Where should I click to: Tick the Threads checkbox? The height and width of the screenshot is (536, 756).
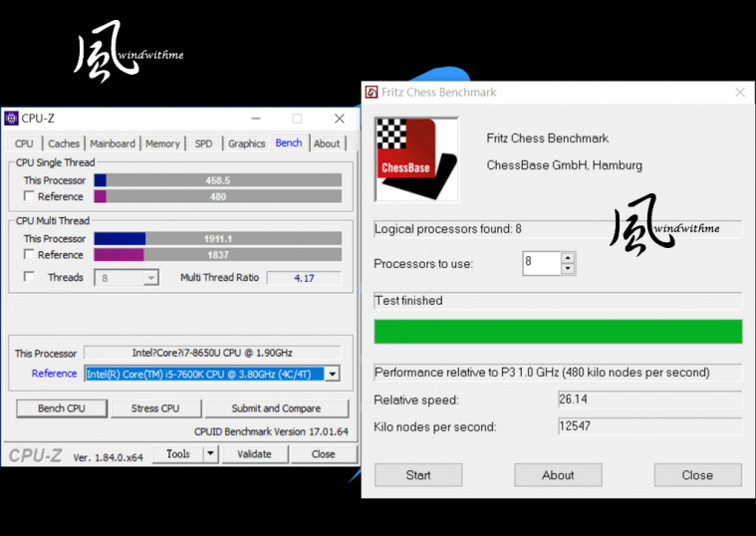pos(29,277)
